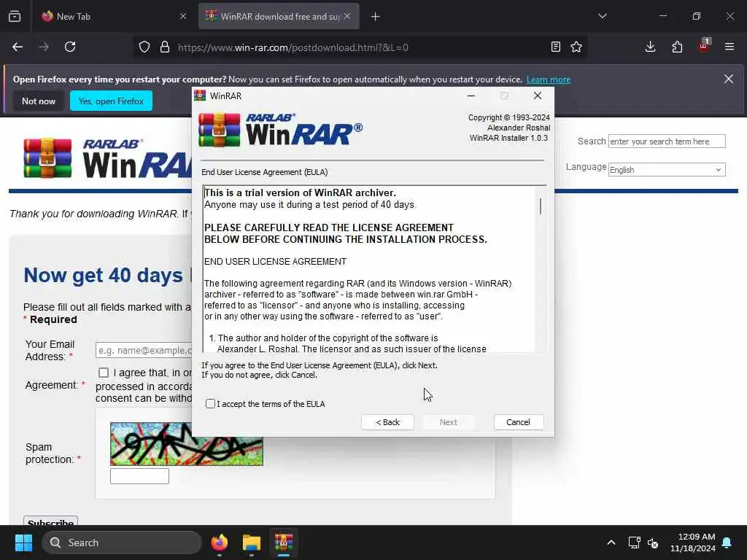Image resolution: width=747 pixels, height=560 pixels.
Task: Click the captcha image
Action: (186, 444)
